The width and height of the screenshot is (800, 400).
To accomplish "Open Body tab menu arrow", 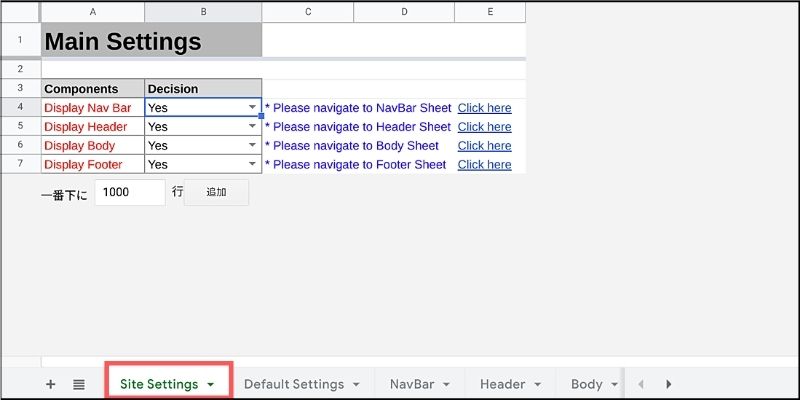I will (614, 385).
